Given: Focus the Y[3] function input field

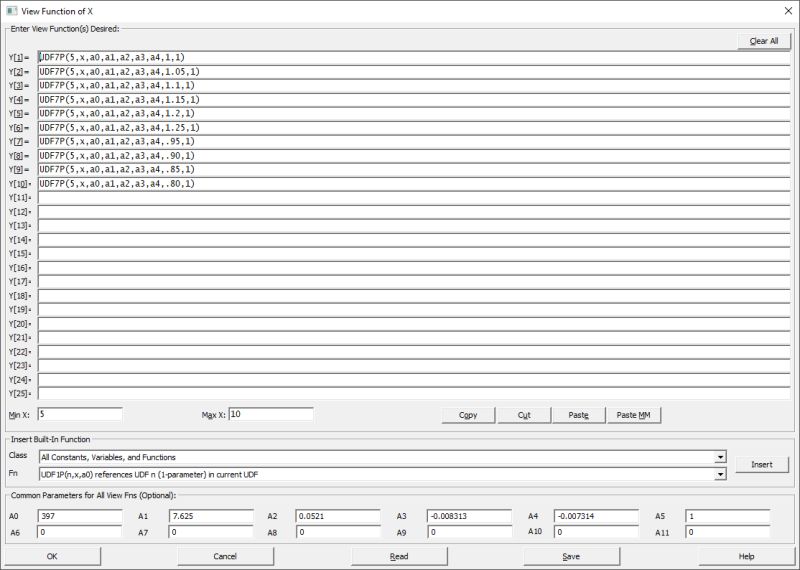Looking at the screenshot, I should click(414, 86).
